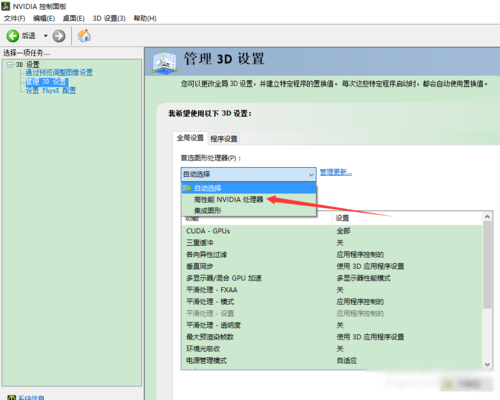The image size is (500, 400).
Task: Click settings list scroll up arrow
Action: point(487,217)
